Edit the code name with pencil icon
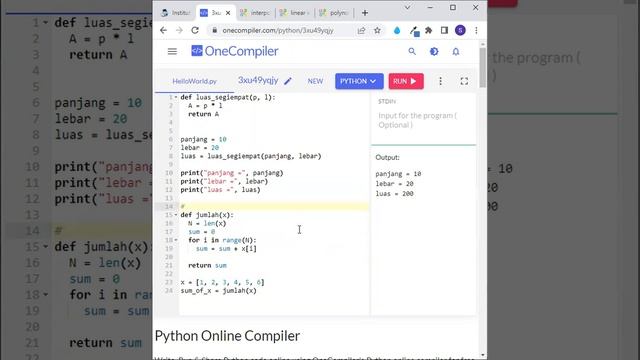 (288, 81)
